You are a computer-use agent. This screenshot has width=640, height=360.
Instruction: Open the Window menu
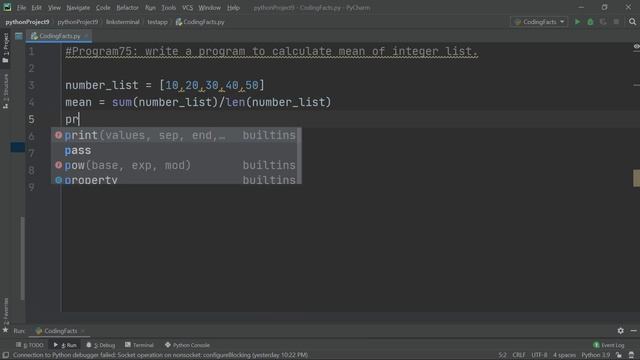tap(209, 7)
